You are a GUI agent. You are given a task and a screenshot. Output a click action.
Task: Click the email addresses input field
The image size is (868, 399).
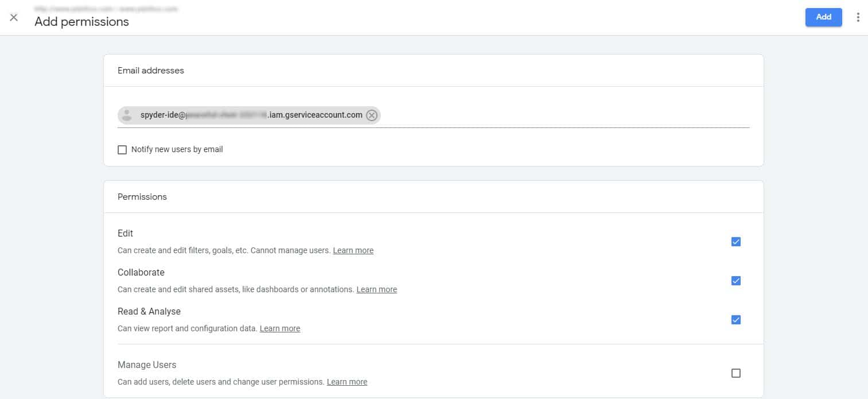pyautogui.click(x=545, y=115)
